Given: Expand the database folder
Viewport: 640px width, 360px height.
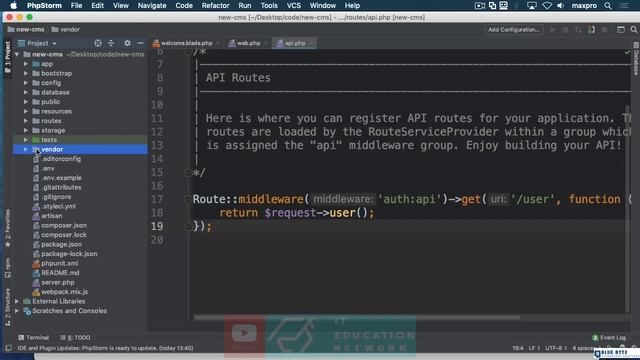Looking at the screenshot, I should coord(26,93).
